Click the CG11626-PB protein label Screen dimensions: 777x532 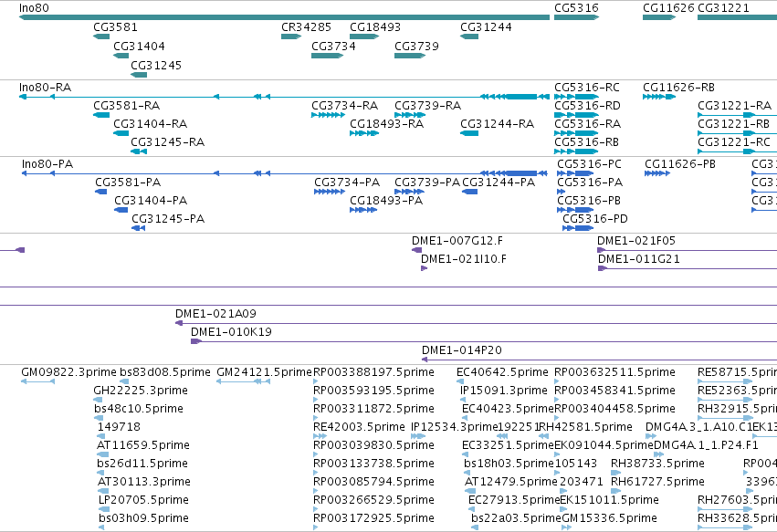(x=680, y=164)
